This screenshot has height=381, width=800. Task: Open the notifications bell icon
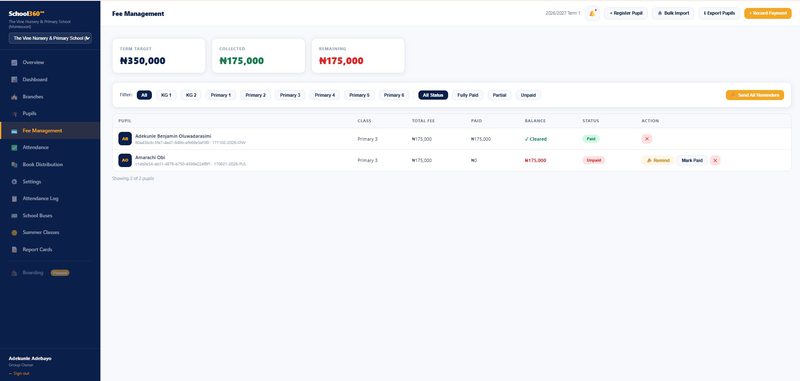592,13
